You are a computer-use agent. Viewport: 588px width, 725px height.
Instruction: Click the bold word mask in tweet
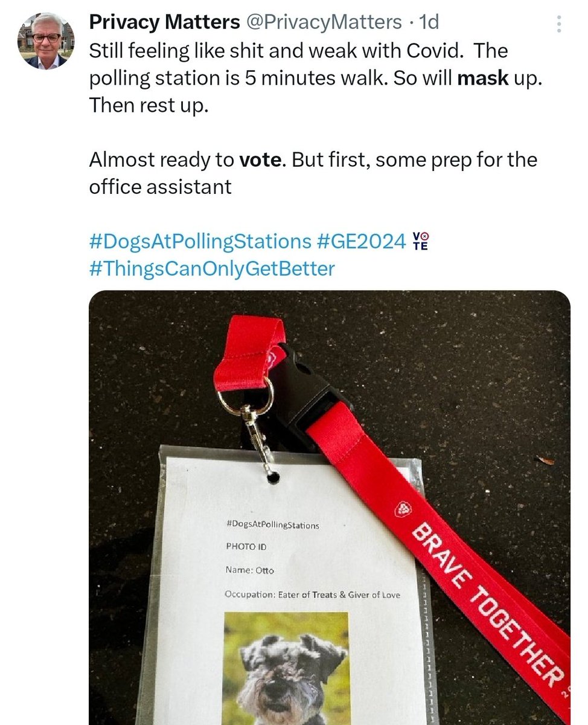(x=483, y=79)
